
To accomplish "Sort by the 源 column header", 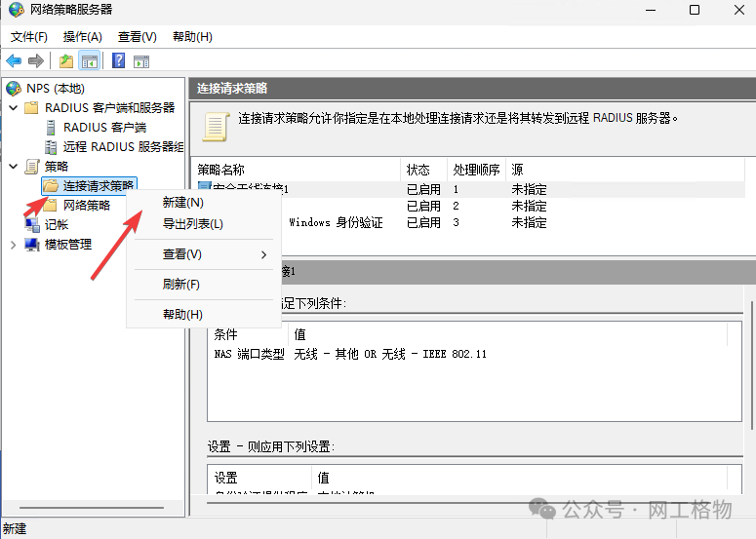I will pos(625,170).
